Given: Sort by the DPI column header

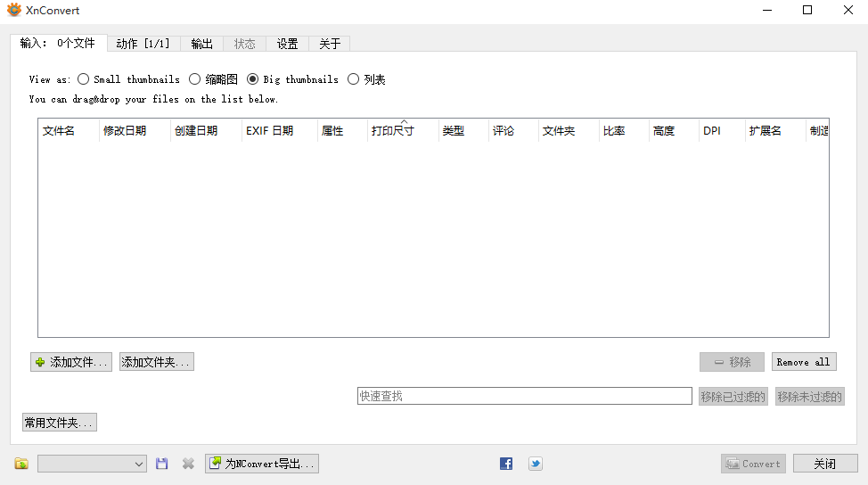Looking at the screenshot, I should tap(722, 131).
